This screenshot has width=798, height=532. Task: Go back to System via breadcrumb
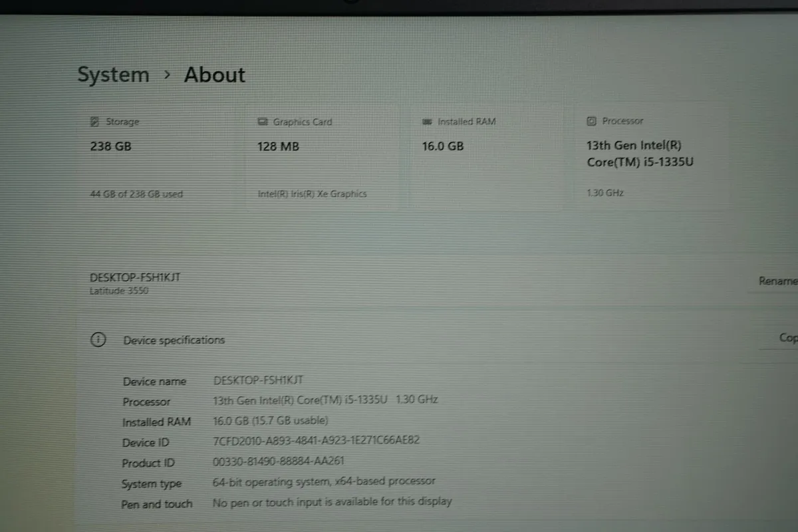tap(113, 74)
